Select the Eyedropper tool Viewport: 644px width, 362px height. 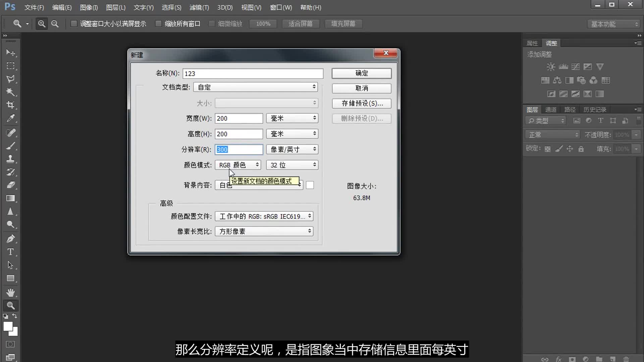(x=10, y=118)
